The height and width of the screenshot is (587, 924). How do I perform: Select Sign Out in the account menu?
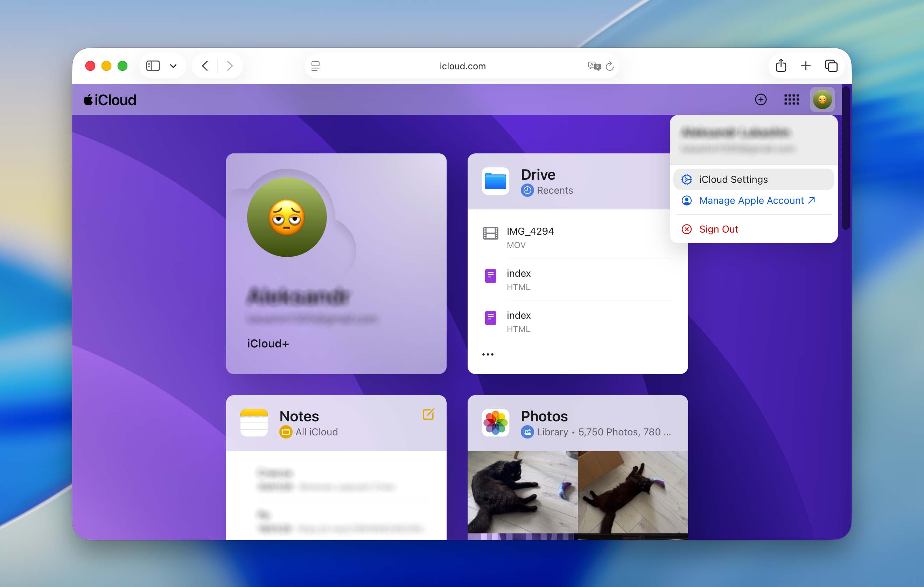coord(753,229)
